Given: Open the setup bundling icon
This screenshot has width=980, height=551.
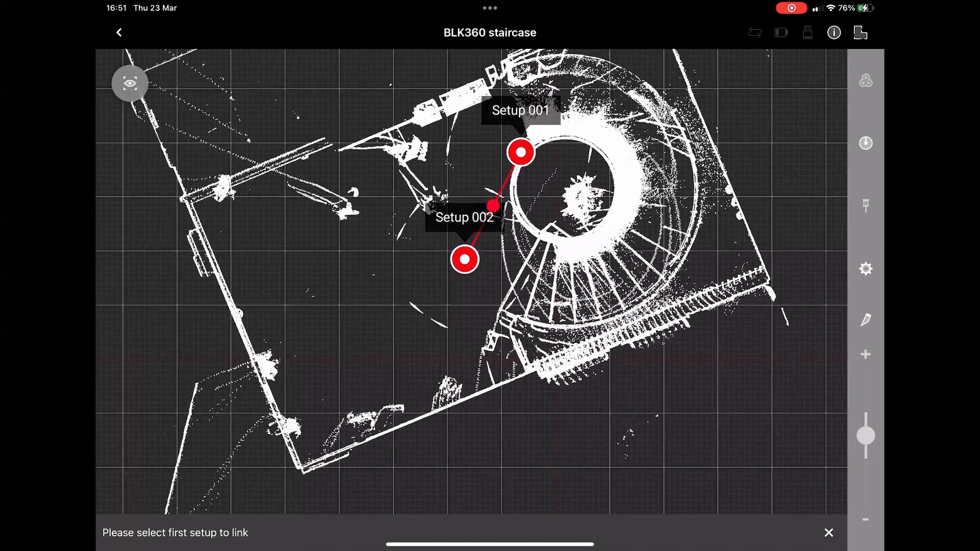Looking at the screenshot, I should [866, 81].
